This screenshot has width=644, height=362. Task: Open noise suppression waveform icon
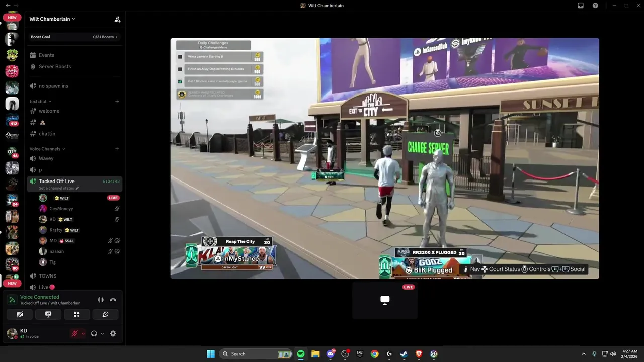click(x=101, y=300)
